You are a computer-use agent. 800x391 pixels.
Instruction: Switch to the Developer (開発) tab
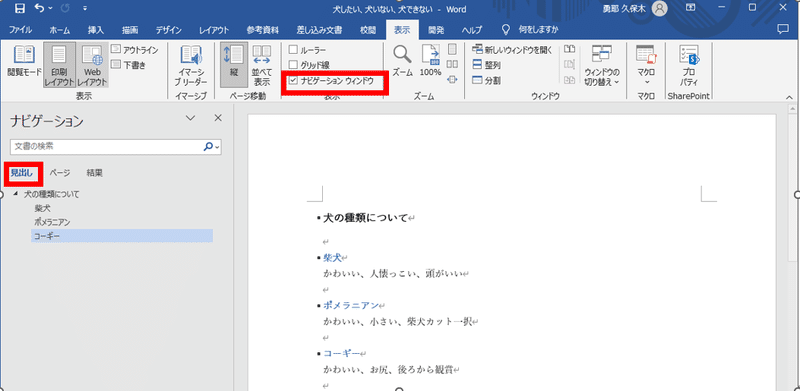tap(436, 30)
